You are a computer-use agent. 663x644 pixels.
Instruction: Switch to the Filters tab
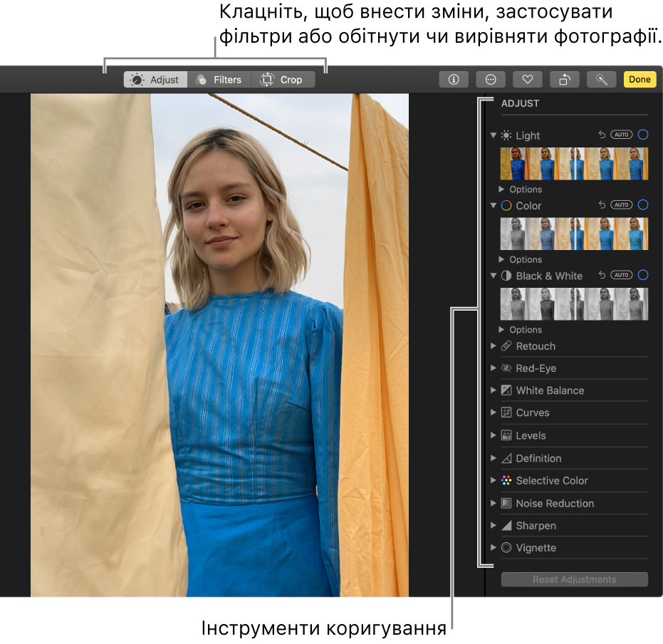coord(219,80)
